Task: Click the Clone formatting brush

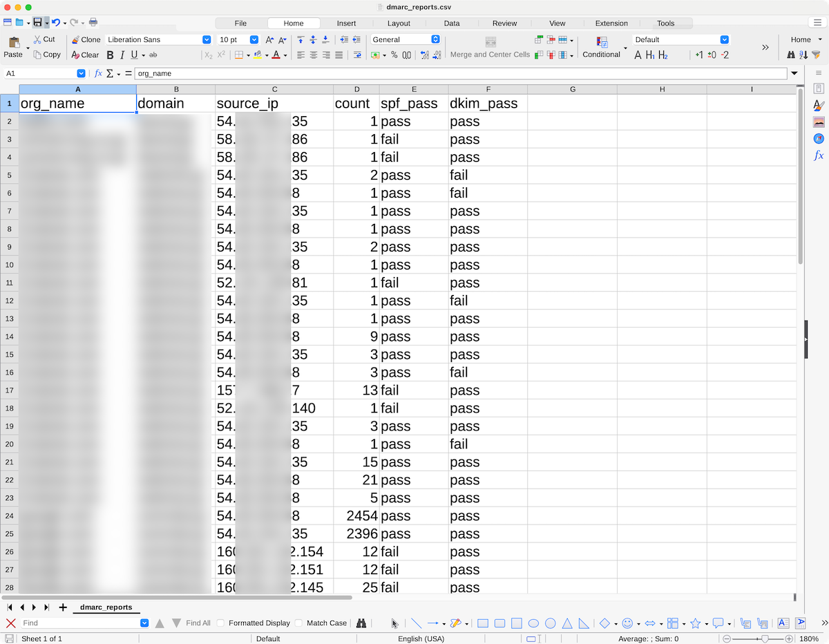Action: [x=86, y=40]
